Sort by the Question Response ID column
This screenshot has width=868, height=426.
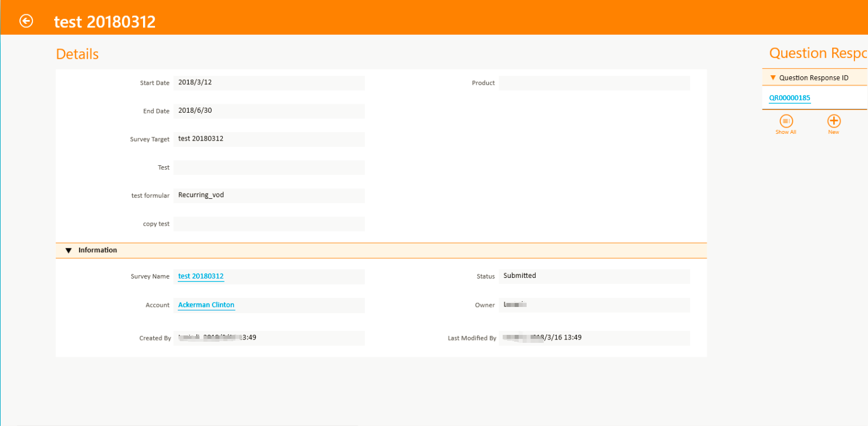[813, 78]
